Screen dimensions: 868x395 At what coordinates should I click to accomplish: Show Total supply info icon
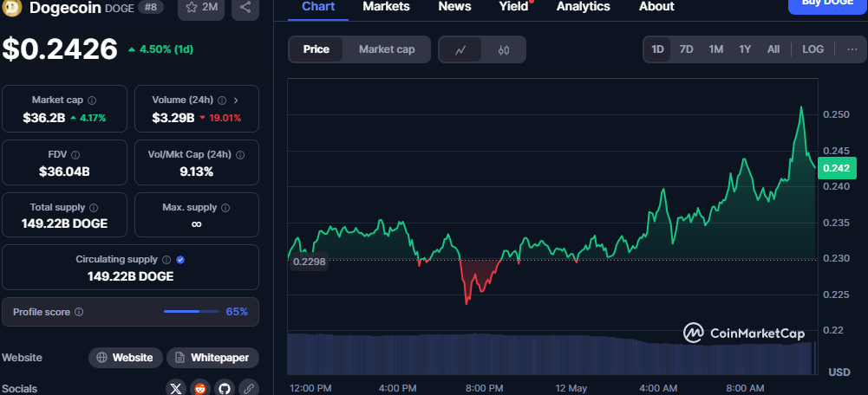[x=94, y=207]
